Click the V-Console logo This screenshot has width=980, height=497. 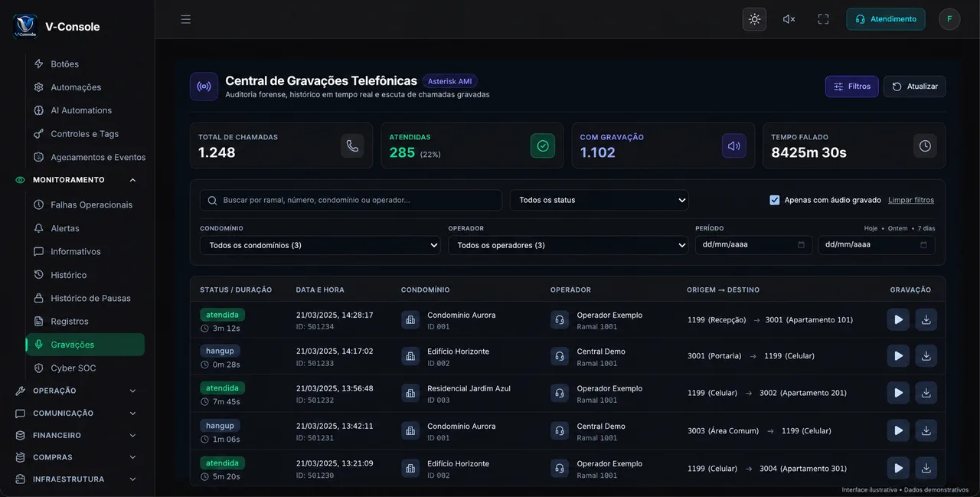pyautogui.click(x=25, y=26)
